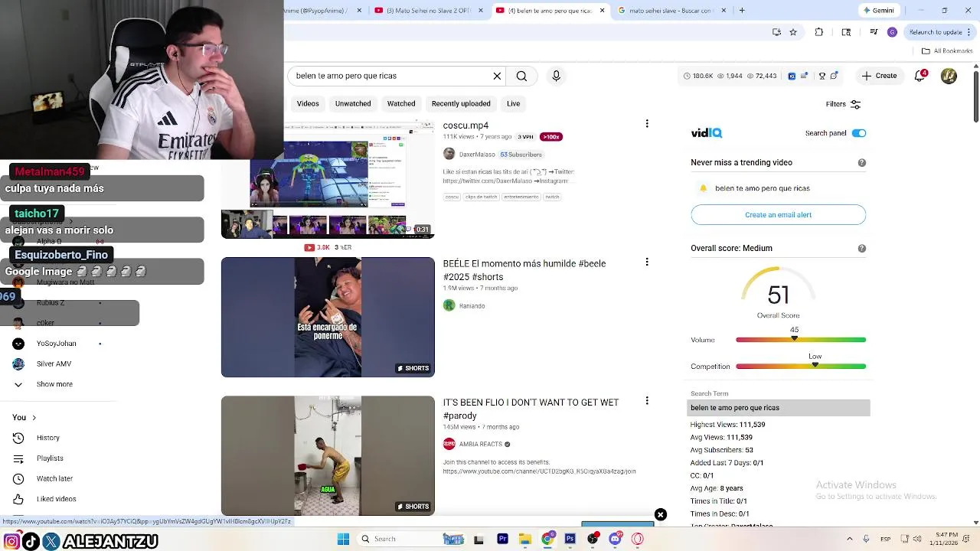Bookmark this page with the star icon
This screenshot has width=980, height=551.
pos(793,32)
